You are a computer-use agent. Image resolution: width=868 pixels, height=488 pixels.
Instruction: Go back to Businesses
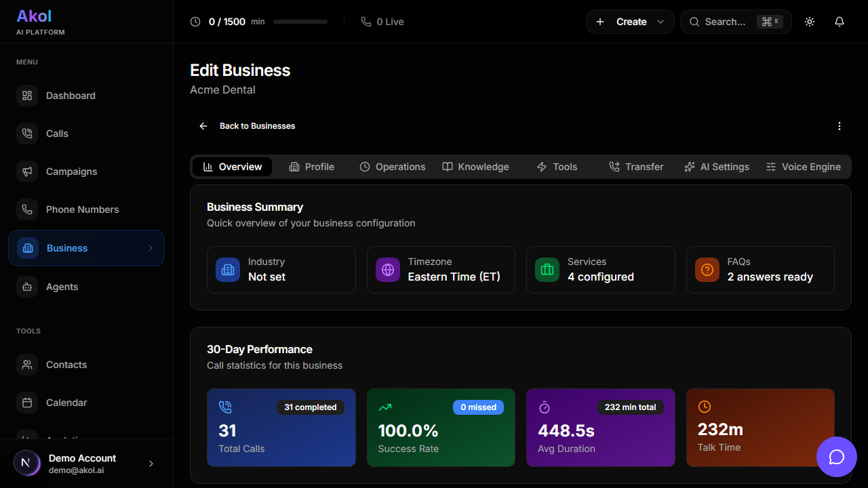pos(248,126)
